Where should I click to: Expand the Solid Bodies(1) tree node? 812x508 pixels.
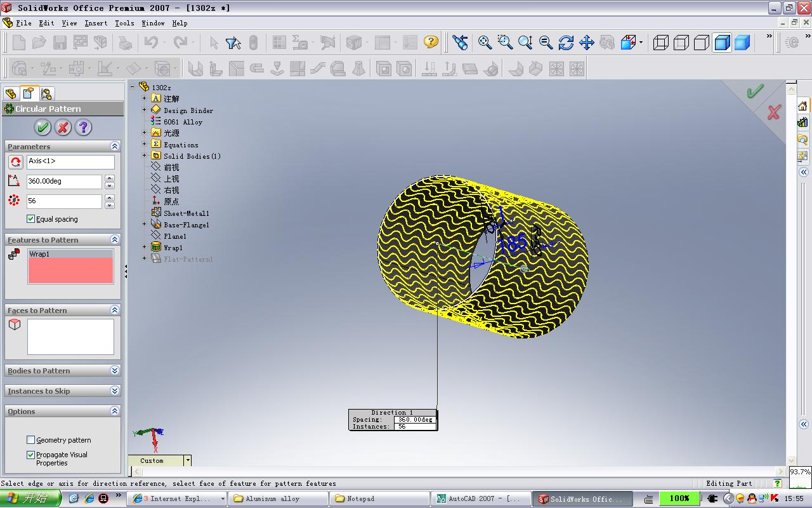pyautogui.click(x=144, y=156)
